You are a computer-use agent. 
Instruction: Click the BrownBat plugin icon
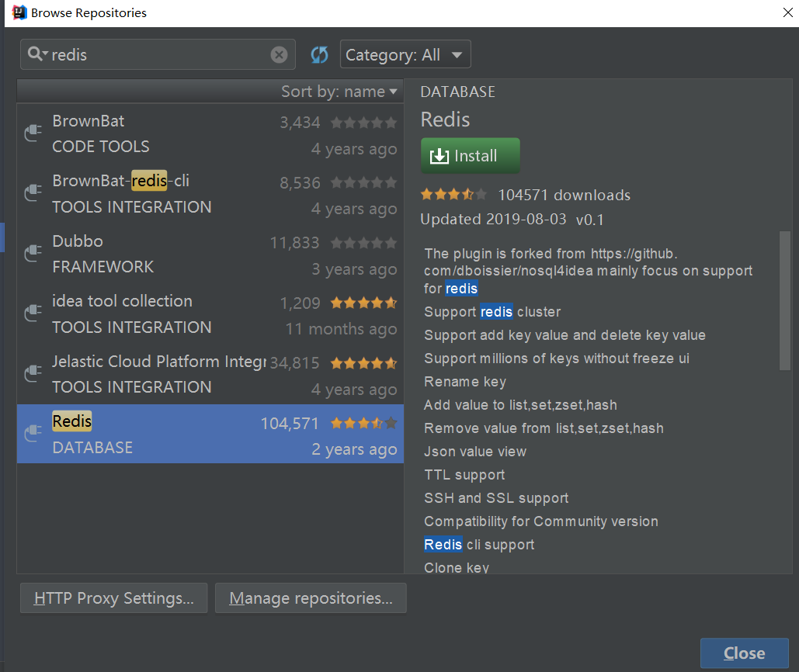click(x=33, y=133)
